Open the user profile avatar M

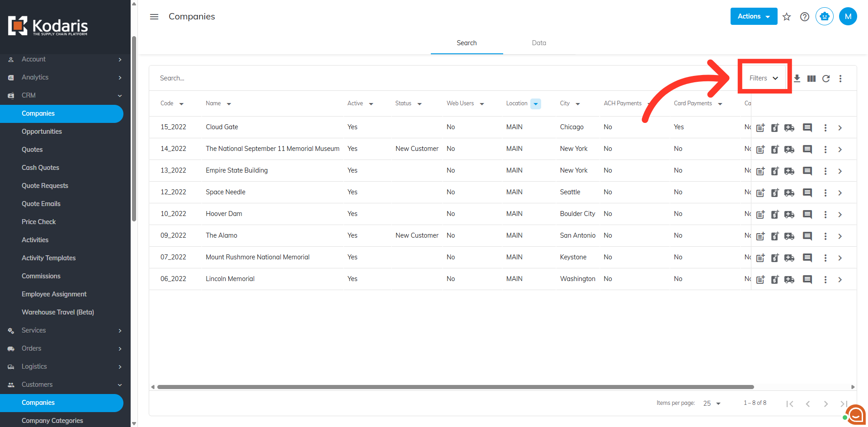(848, 16)
